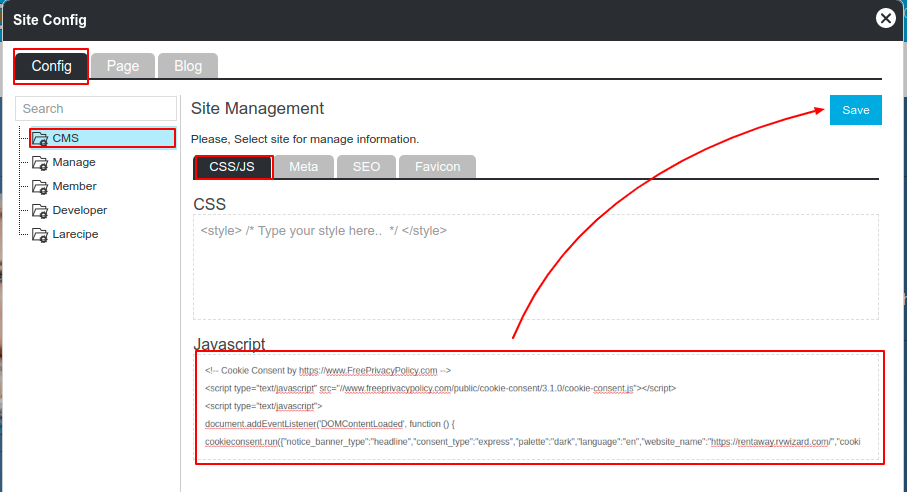Close the Site Config dialog

(x=885, y=19)
